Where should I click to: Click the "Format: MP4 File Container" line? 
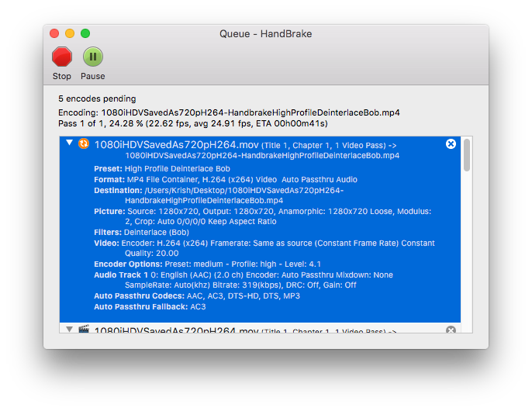[226, 180]
